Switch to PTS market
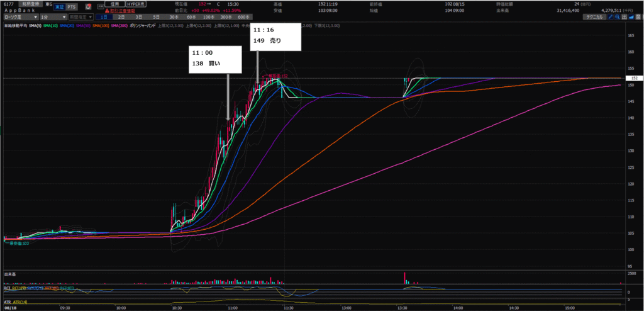Screen dimensions: 644x311 tap(72, 7)
